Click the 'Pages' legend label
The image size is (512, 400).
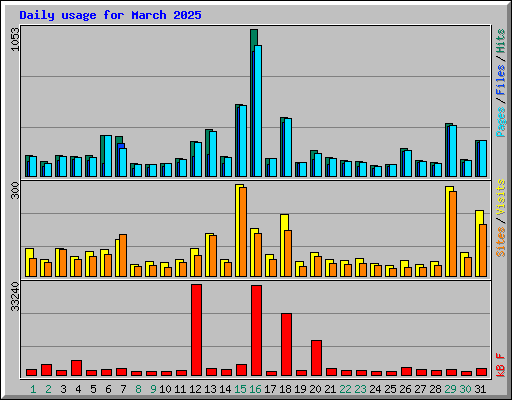point(501,122)
